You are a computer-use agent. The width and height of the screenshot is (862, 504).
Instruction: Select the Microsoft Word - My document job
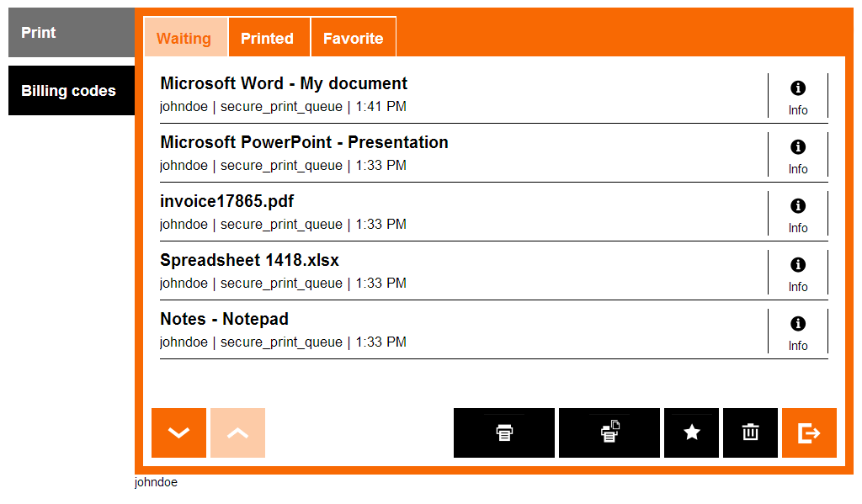point(455,93)
